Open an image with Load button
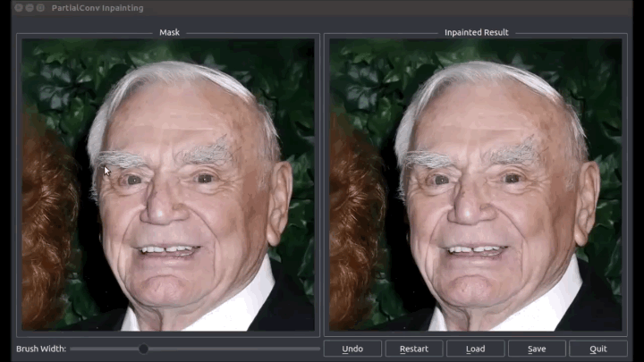 475,349
